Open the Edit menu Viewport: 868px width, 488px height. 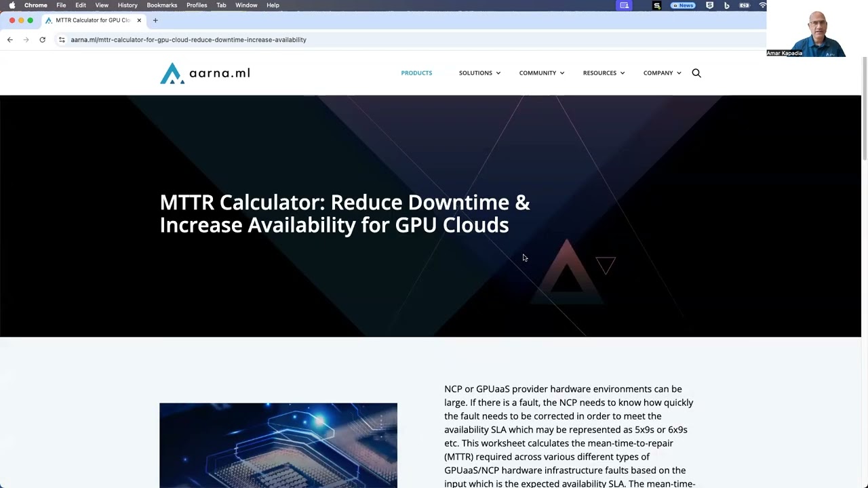pyautogui.click(x=81, y=5)
